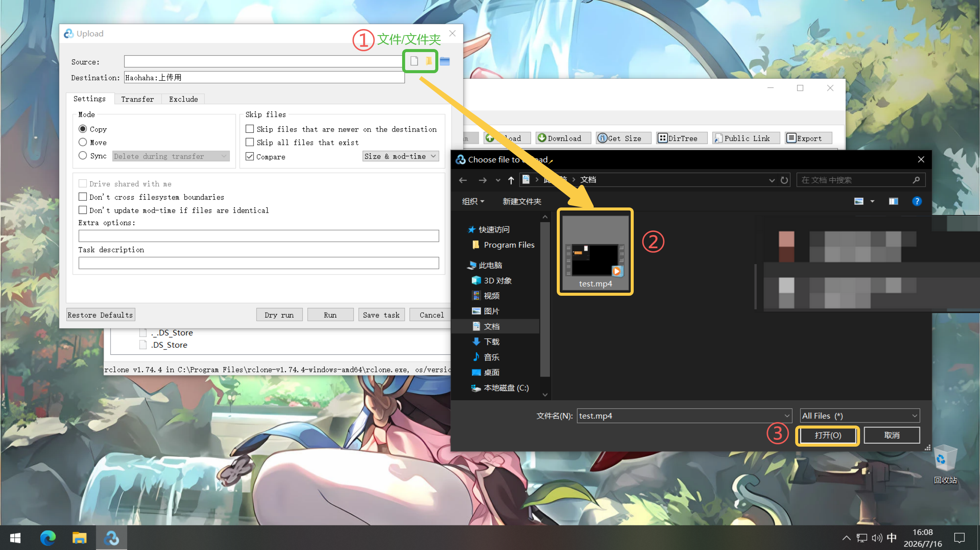Go up one folder level in the file chooser
The image size is (980, 550).
pyautogui.click(x=511, y=180)
